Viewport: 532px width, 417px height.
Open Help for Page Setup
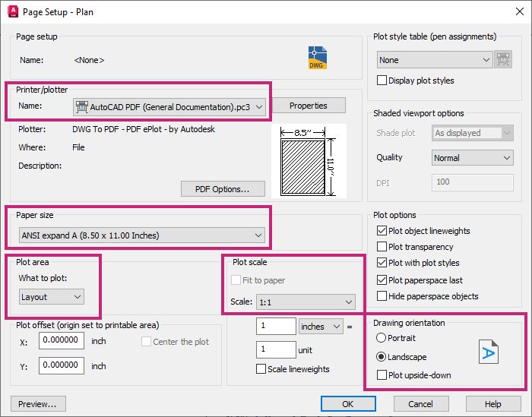[x=493, y=404]
